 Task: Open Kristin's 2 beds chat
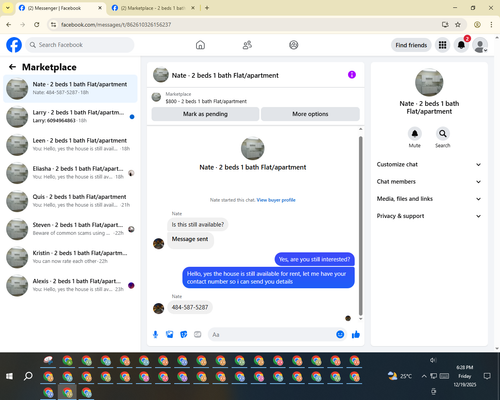tap(70, 257)
